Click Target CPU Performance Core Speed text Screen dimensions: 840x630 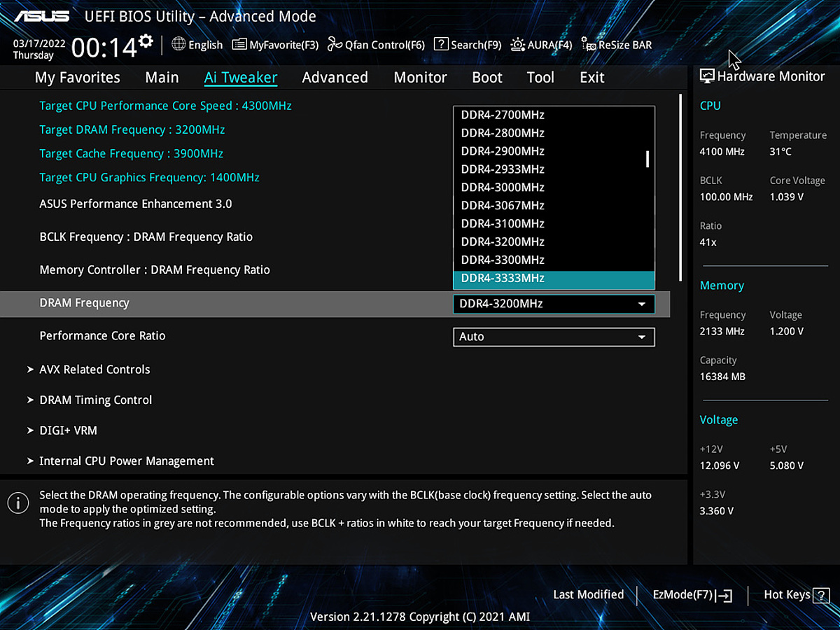click(x=165, y=106)
